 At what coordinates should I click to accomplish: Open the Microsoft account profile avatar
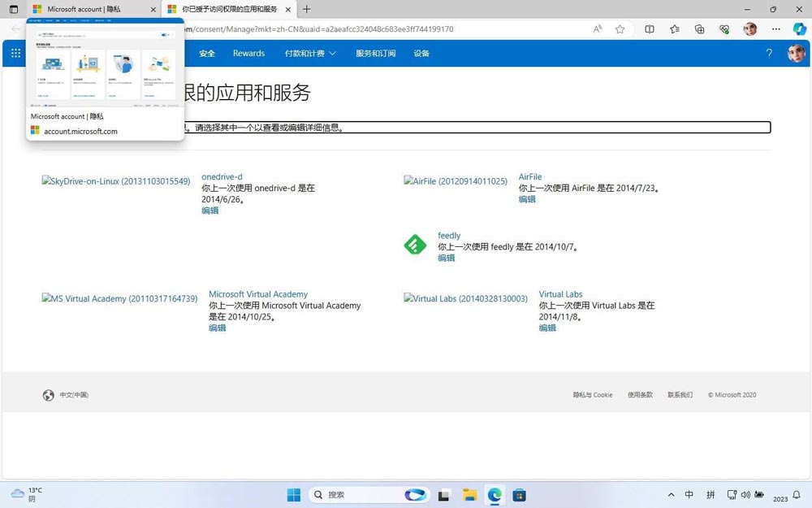[x=795, y=53]
